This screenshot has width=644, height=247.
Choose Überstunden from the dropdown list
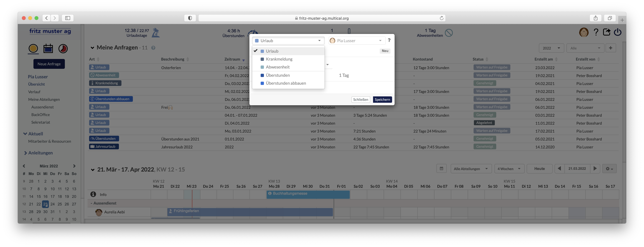[x=288, y=75]
